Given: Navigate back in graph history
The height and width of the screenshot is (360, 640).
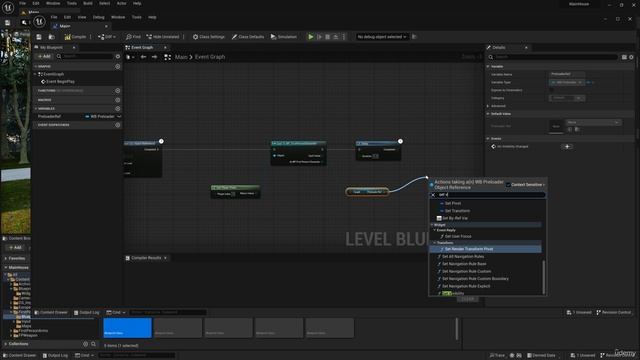Looking at the screenshot, I should point(143,57).
